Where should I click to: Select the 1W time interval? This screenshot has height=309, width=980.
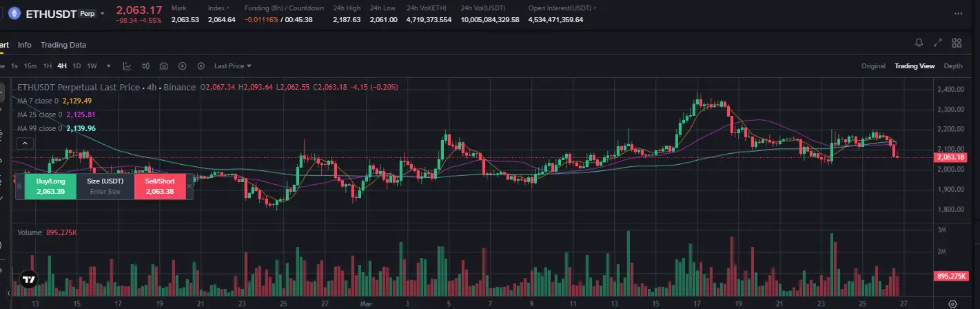pyautogui.click(x=92, y=66)
